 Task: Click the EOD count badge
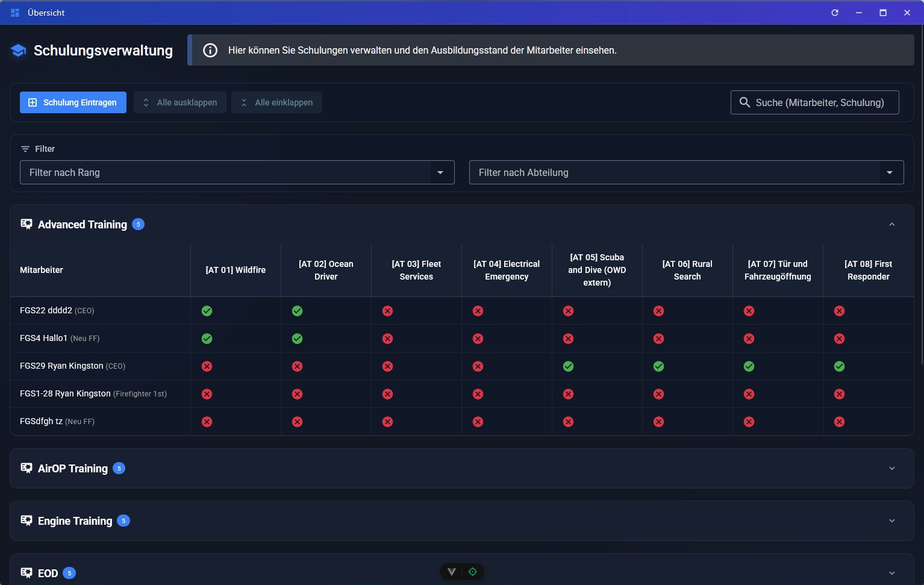[69, 573]
